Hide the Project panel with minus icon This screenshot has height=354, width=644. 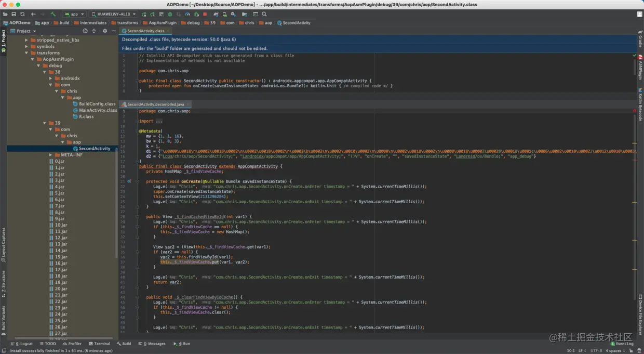tap(113, 31)
